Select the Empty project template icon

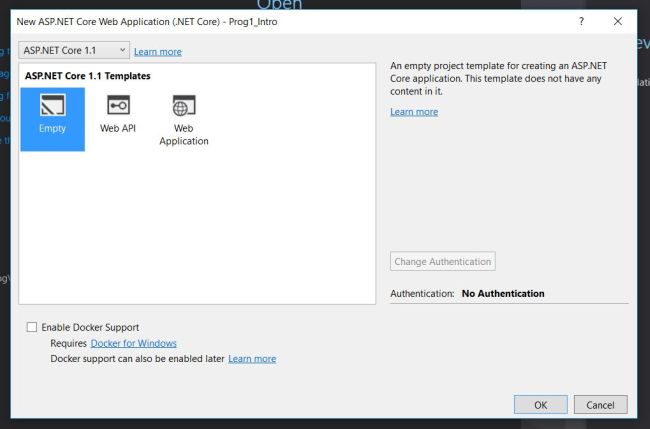click(52, 106)
